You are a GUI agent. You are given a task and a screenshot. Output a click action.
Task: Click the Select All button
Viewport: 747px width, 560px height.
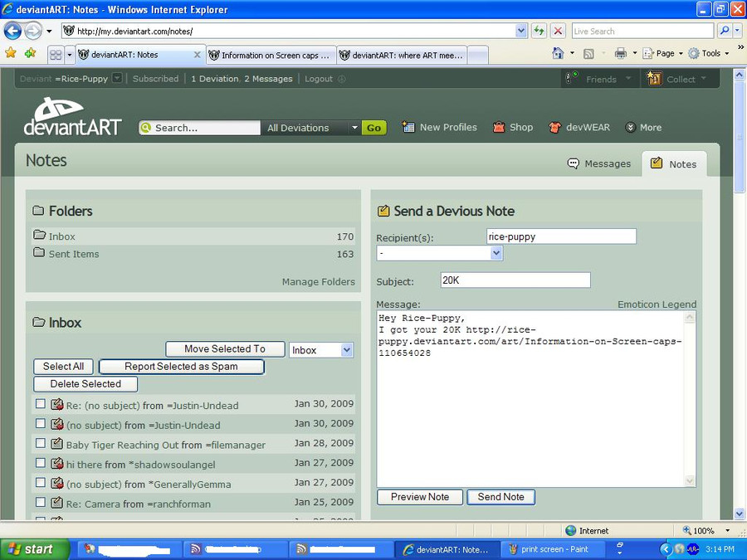[x=63, y=366]
